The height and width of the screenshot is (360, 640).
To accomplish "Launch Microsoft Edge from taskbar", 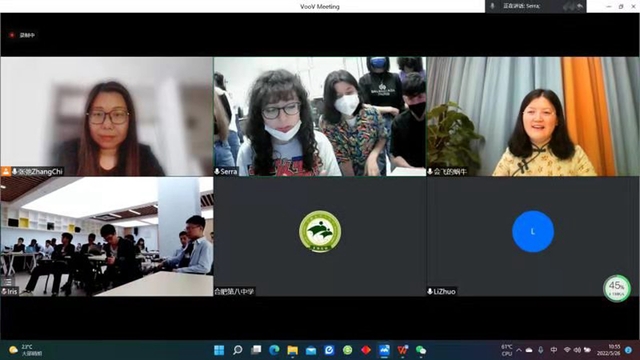I will [x=274, y=350].
